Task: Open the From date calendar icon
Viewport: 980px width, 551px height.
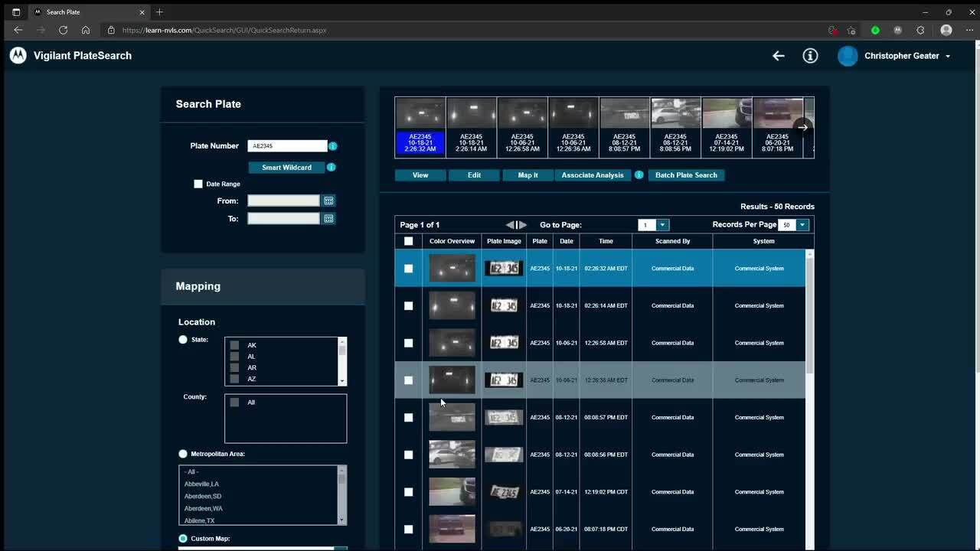Action: 328,201
